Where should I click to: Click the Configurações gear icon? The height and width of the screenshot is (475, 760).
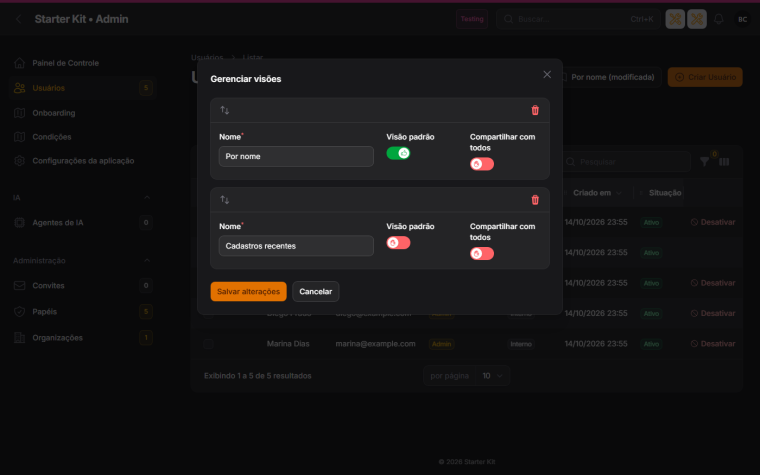19,160
